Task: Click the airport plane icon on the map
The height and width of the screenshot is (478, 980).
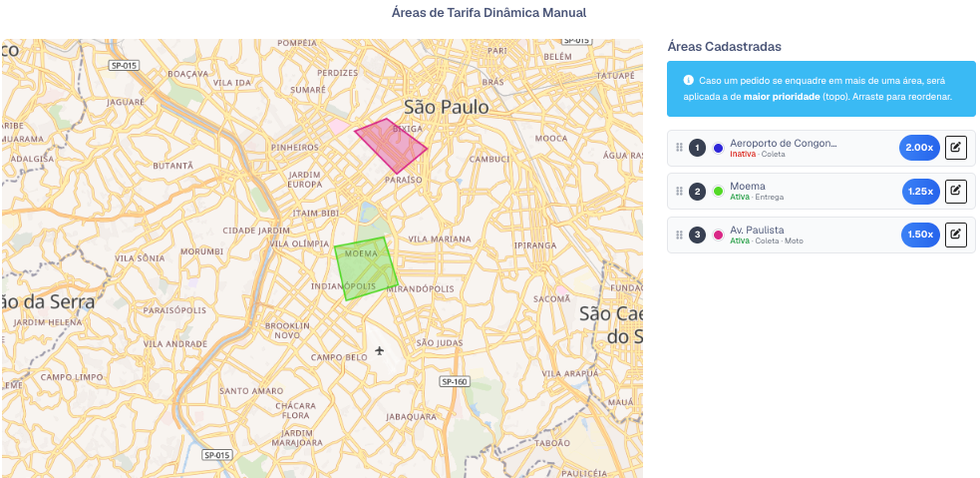Action: click(x=380, y=350)
